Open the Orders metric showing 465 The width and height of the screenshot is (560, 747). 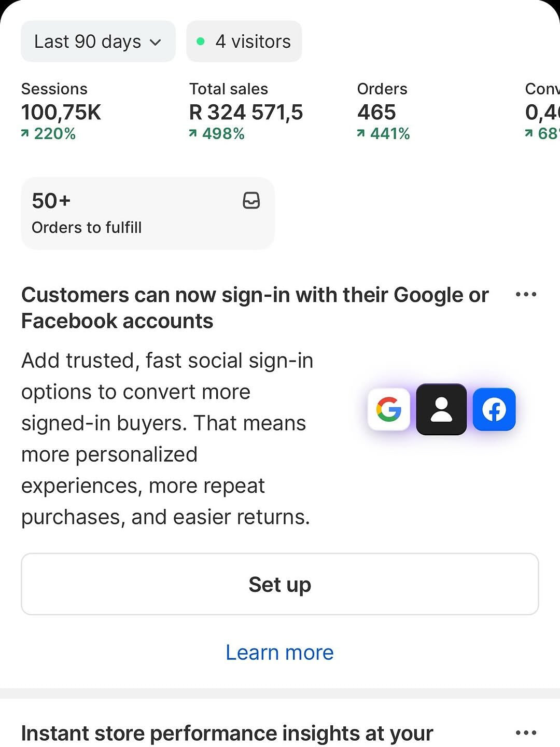(383, 112)
